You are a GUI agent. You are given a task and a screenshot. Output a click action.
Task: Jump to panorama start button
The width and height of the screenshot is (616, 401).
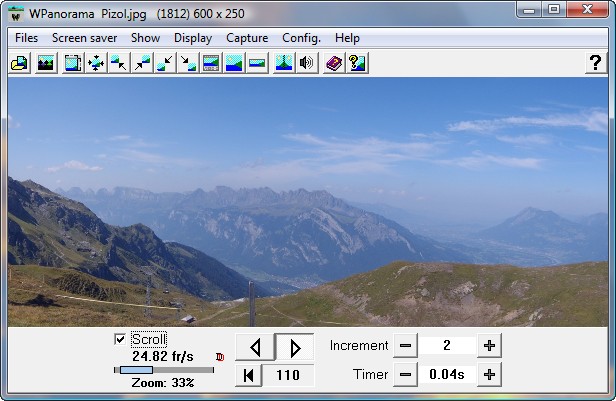248,375
